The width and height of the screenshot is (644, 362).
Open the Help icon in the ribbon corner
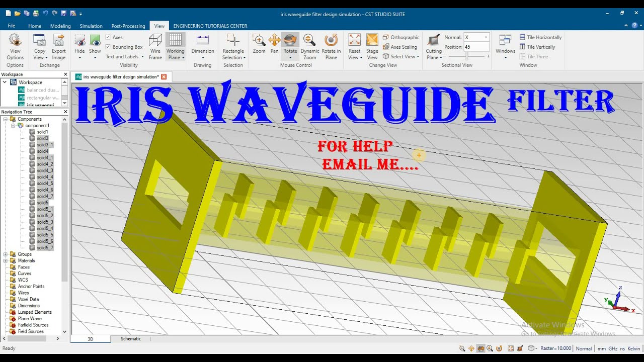(634, 25)
